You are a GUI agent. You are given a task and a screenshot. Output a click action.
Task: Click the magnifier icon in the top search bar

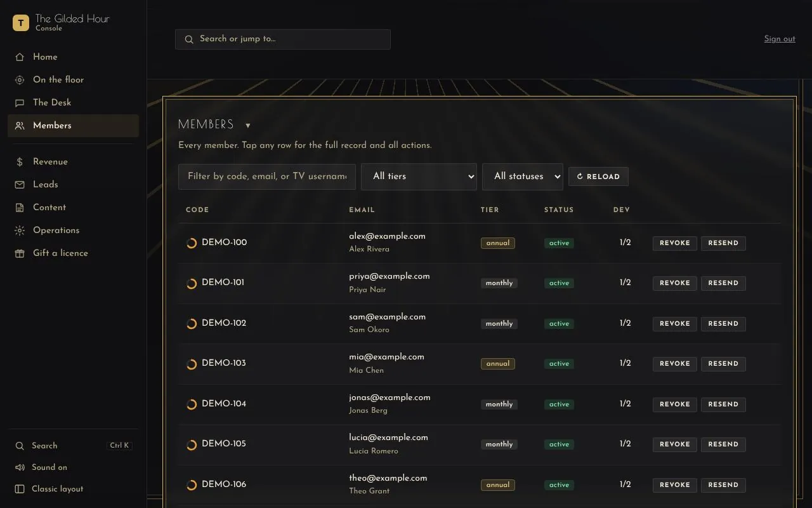[x=189, y=39]
